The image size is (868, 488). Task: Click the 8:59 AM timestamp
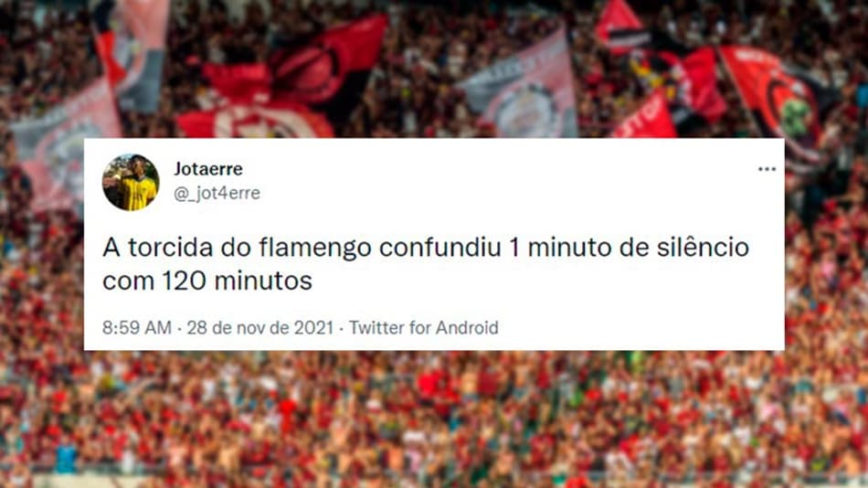(137, 327)
